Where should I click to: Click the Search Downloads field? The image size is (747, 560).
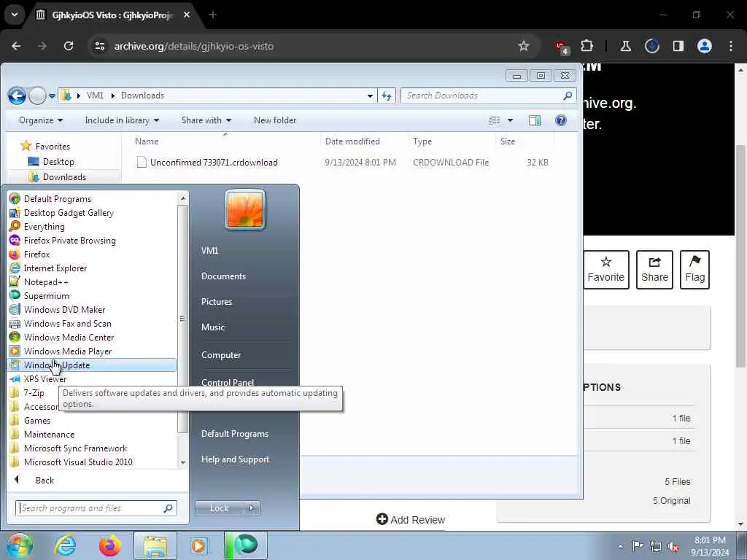click(x=488, y=96)
